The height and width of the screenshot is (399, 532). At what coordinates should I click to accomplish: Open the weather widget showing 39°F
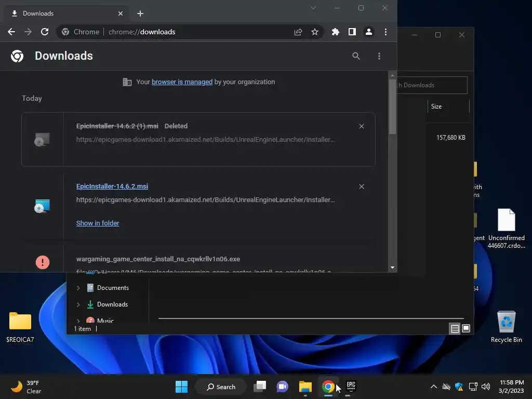[x=26, y=387]
